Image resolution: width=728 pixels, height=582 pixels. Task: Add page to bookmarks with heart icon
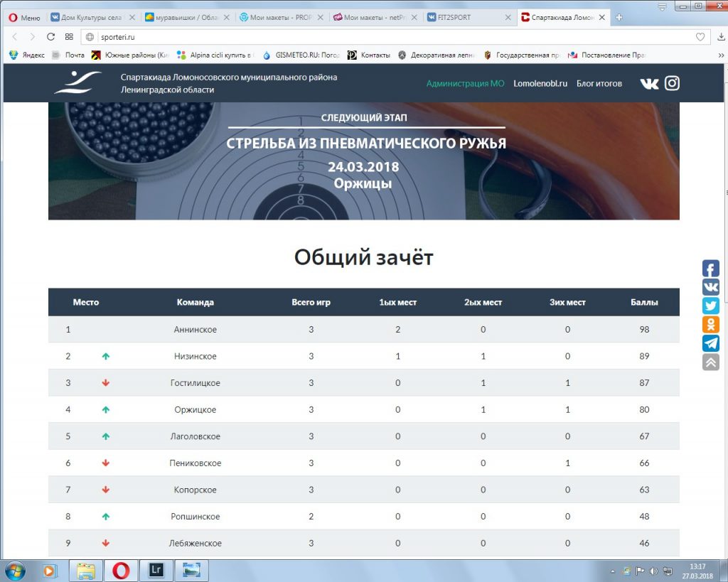[x=700, y=37]
